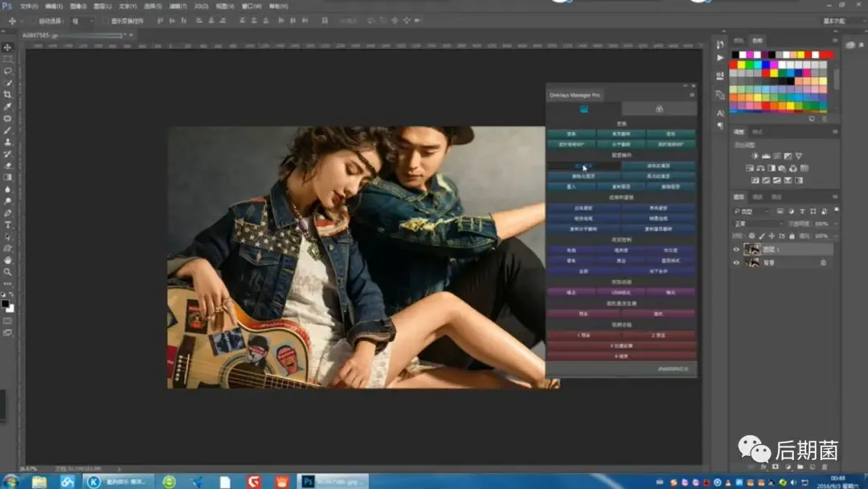The height and width of the screenshot is (489, 868).
Task: Click the bottom red button in Overlays Manager
Action: click(x=621, y=355)
